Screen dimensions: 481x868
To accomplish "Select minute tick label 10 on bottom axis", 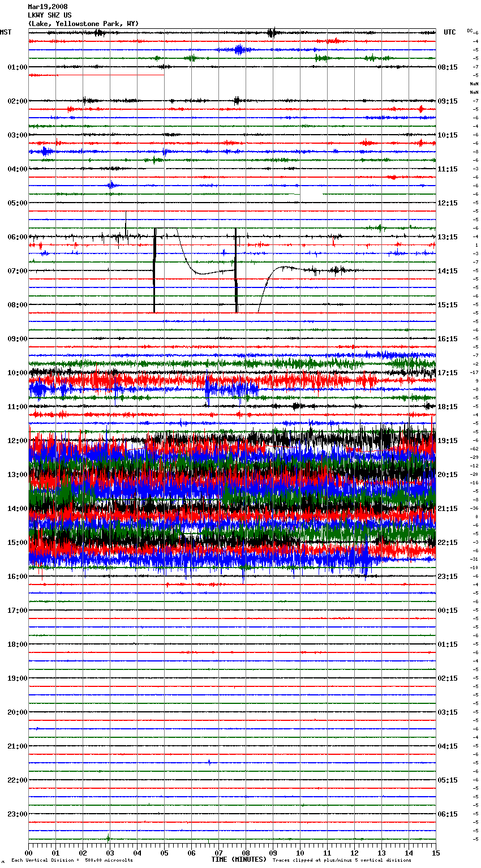I will [x=300, y=853].
